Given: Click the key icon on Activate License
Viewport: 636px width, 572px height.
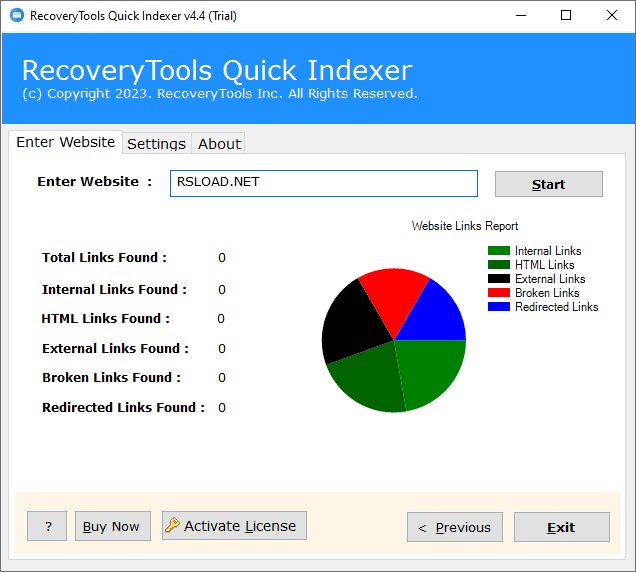Looking at the screenshot, I should pyautogui.click(x=172, y=525).
